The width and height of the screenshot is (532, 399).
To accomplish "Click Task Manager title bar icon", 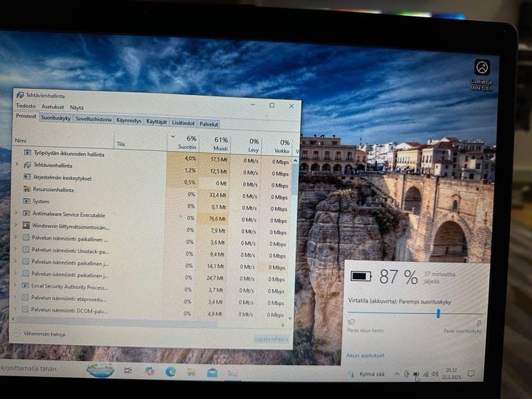I will coord(20,95).
